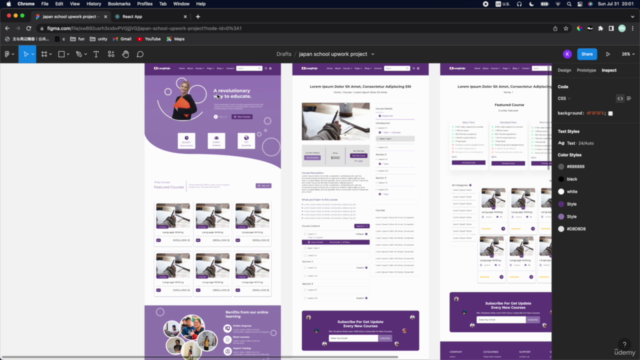
Task: Switch to the Prototype tab
Action: click(586, 70)
